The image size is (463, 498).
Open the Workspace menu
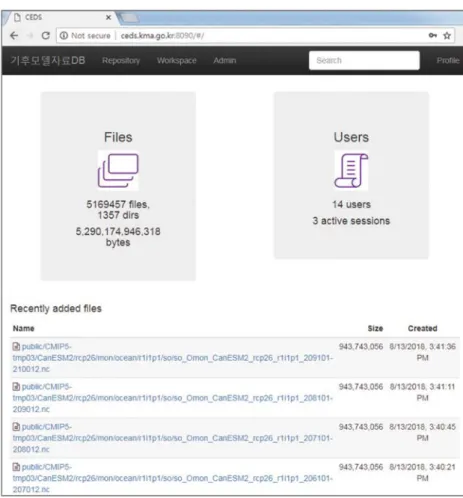[177, 61]
